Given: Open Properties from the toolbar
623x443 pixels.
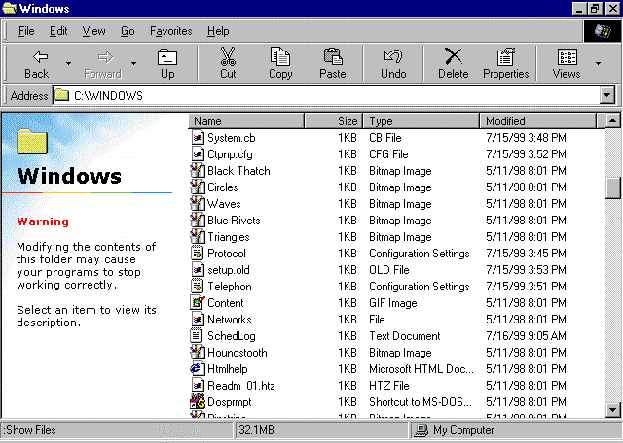Looking at the screenshot, I should pyautogui.click(x=506, y=63).
